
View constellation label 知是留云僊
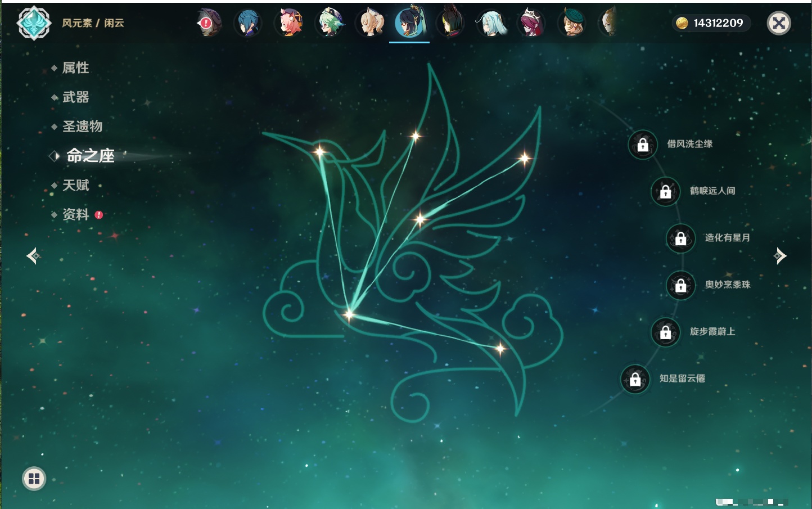[x=682, y=379]
